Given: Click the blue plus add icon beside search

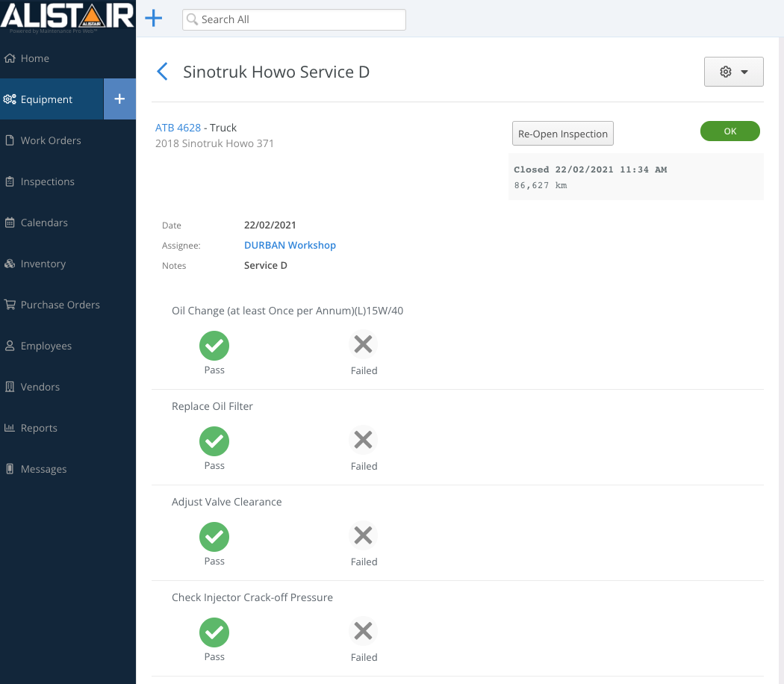Looking at the screenshot, I should coord(154,19).
